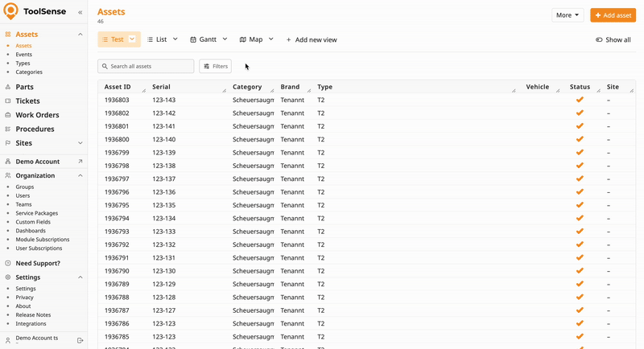Toggle Show all switch
The image size is (644, 349).
tap(599, 39)
